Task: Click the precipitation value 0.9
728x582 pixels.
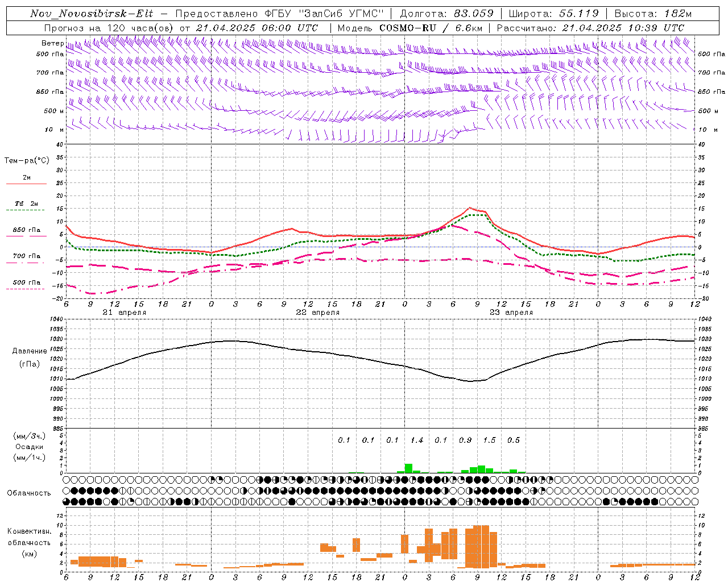Action: coord(465,440)
